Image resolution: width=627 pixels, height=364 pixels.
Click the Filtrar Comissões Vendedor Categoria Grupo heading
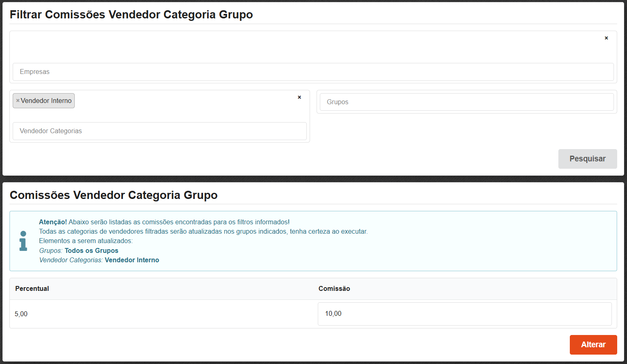coord(131,15)
